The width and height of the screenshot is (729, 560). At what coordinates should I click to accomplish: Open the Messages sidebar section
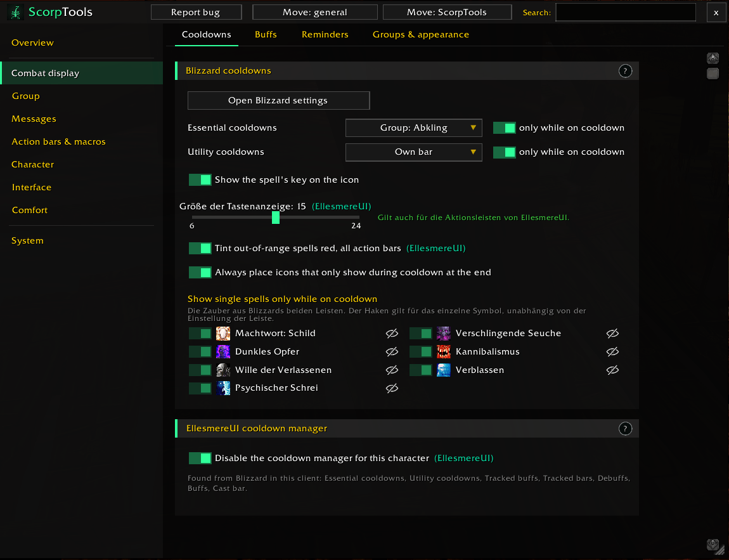tap(34, 119)
